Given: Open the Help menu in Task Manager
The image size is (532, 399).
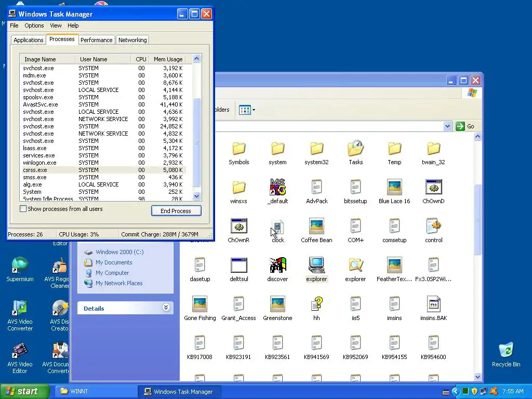Looking at the screenshot, I should [73, 25].
